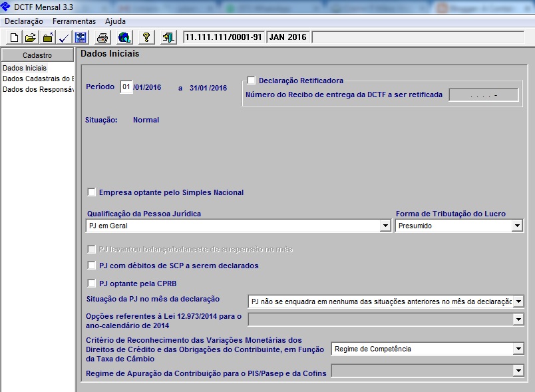Screen dimensions: 535x392
Task: Create a new declaration with the blank page icon
Action: 12,37
